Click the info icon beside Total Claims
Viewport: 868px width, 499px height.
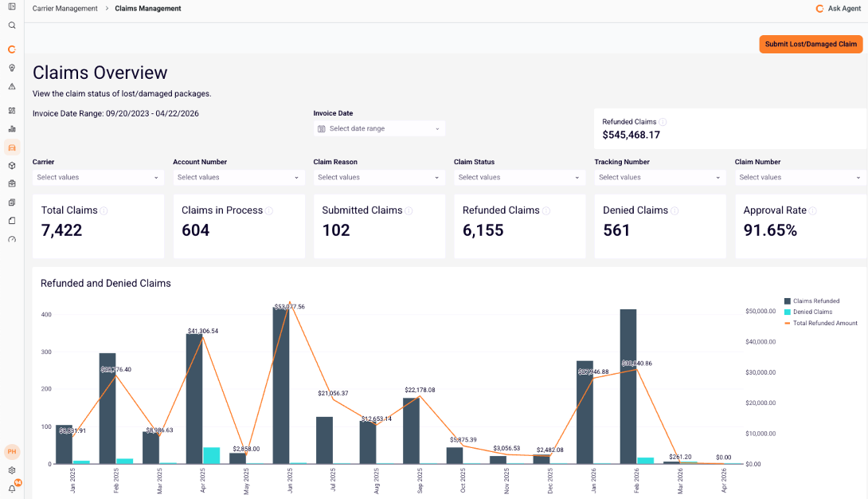click(104, 211)
